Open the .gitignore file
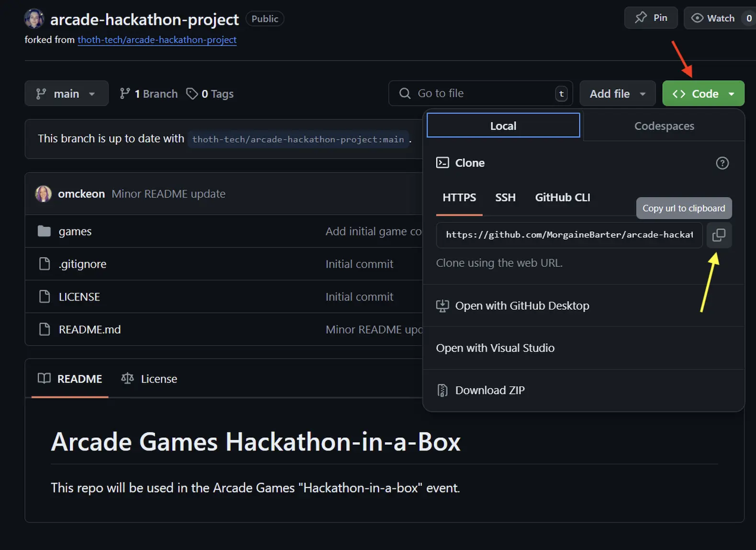This screenshot has height=550, width=756. [x=82, y=264]
